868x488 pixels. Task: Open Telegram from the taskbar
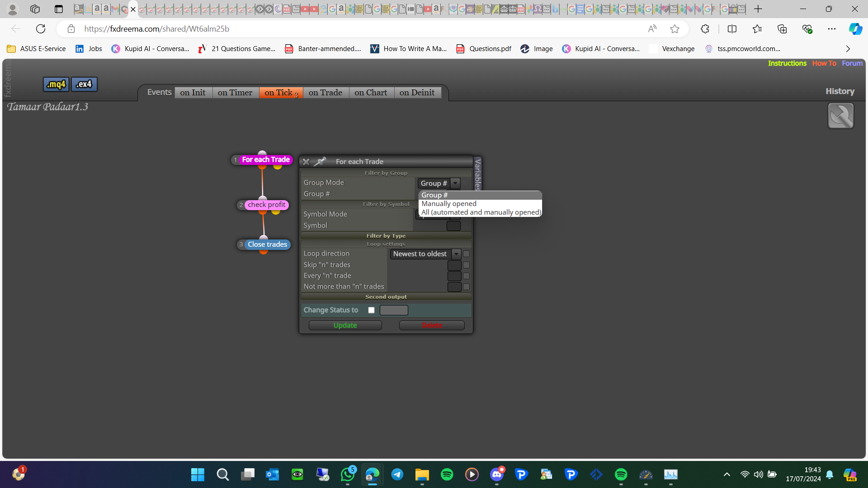click(x=397, y=474)
